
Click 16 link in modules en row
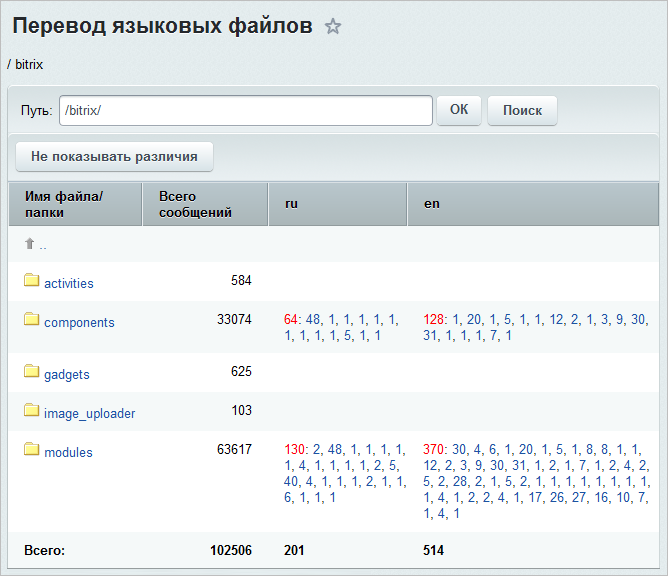click(601, 498)
